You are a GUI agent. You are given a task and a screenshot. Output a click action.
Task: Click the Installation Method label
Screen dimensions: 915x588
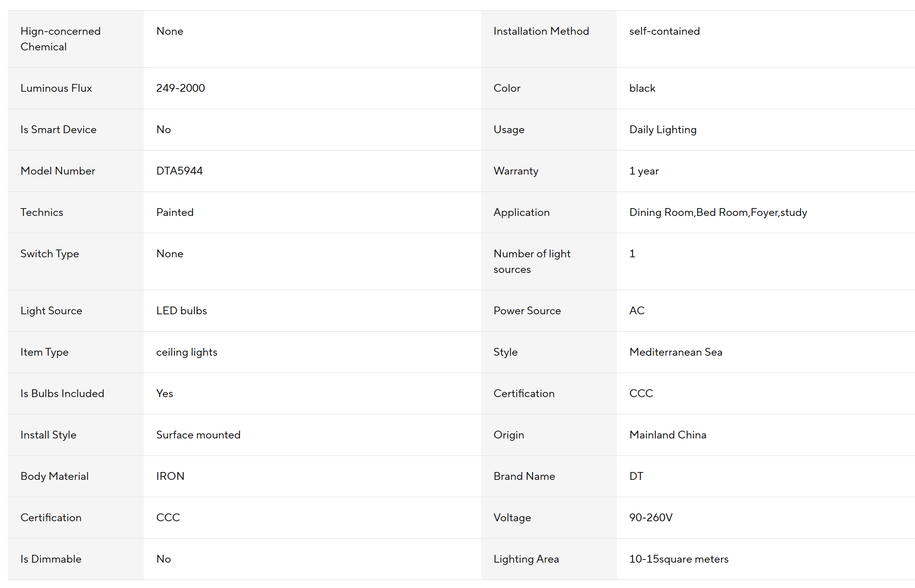point(541,31)
